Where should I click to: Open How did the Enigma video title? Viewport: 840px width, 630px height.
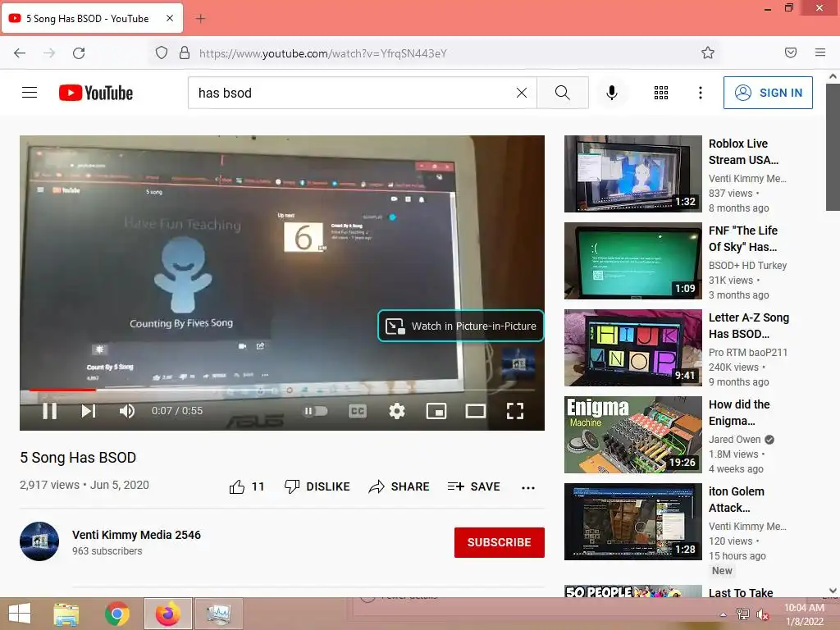[739, 413]
